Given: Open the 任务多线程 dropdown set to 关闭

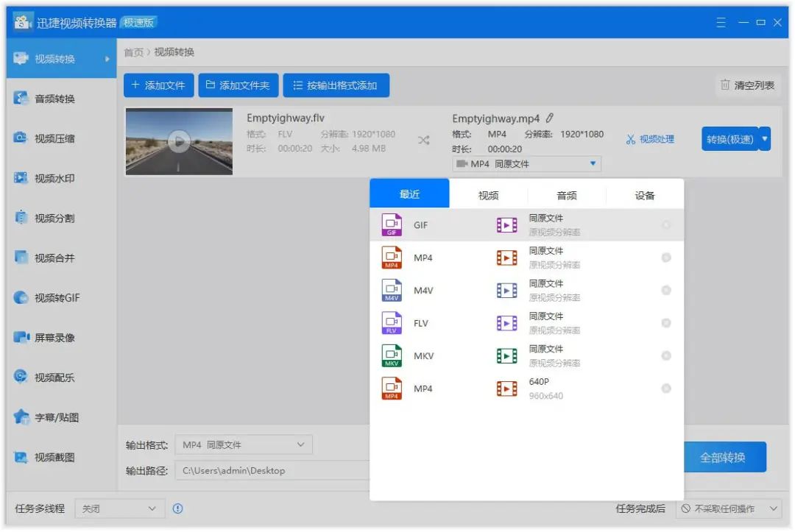Looking at the screenshot, I should coord(119,508).
